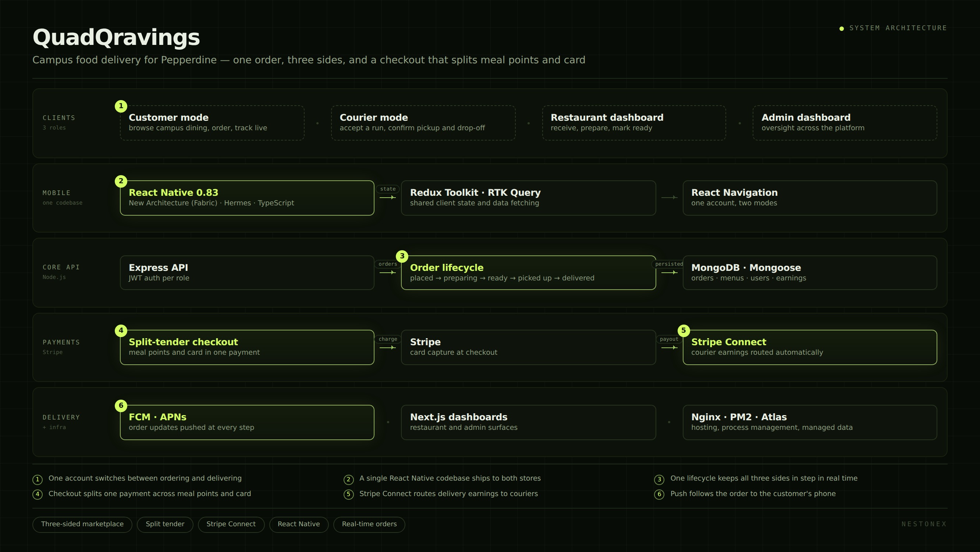Click the Customer mode card
Viewport: 980px width, 552px height.
tap(212, 123)
